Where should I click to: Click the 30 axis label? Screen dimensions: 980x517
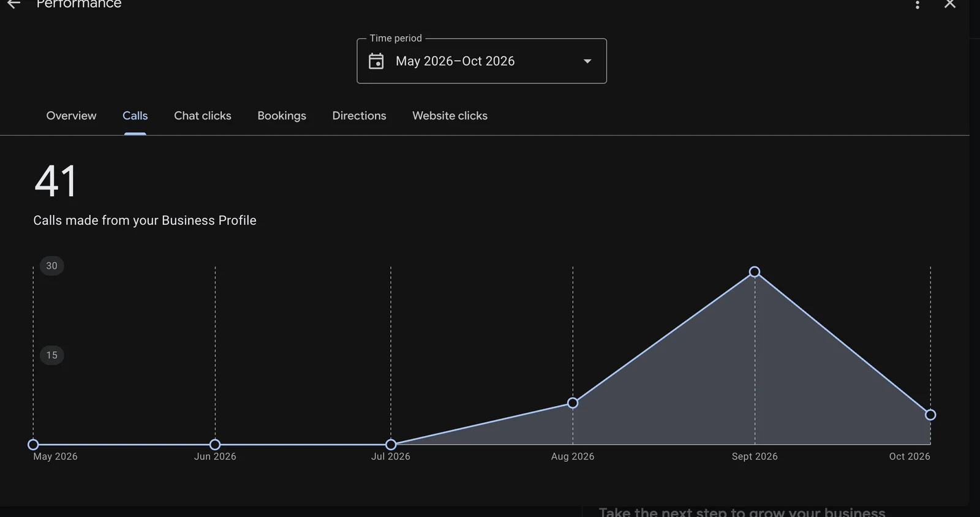[52, 266]
